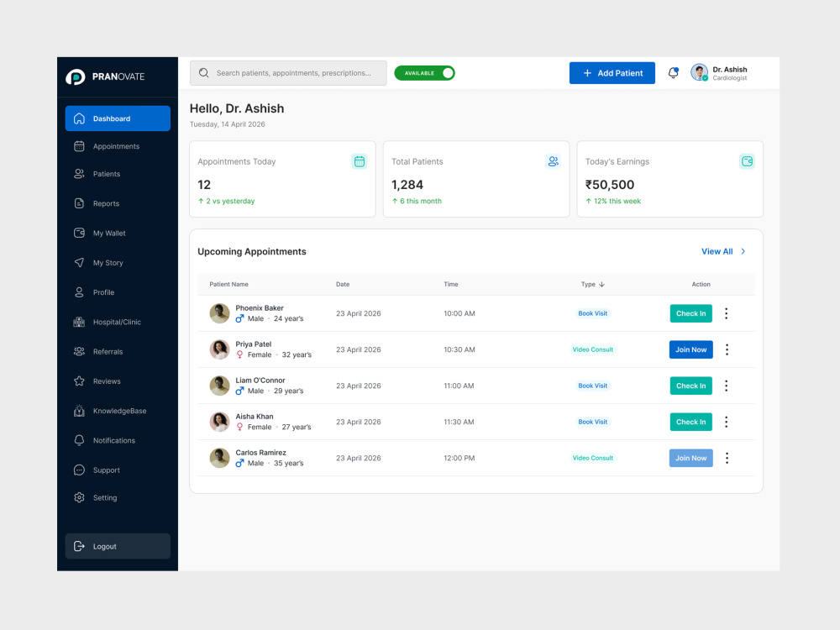The image size is (840, 630).
Task: Click the Video Consult tag for Priya Patel
Action: pos(593,349)
